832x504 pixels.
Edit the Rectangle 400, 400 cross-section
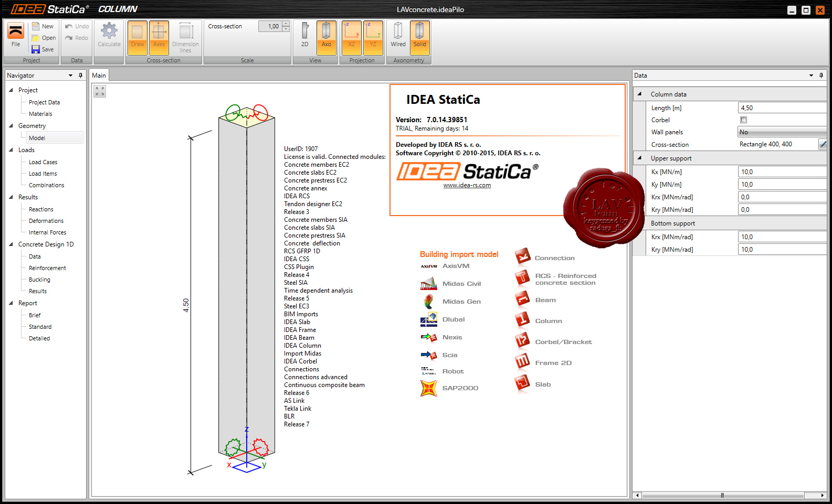(823, 144)
